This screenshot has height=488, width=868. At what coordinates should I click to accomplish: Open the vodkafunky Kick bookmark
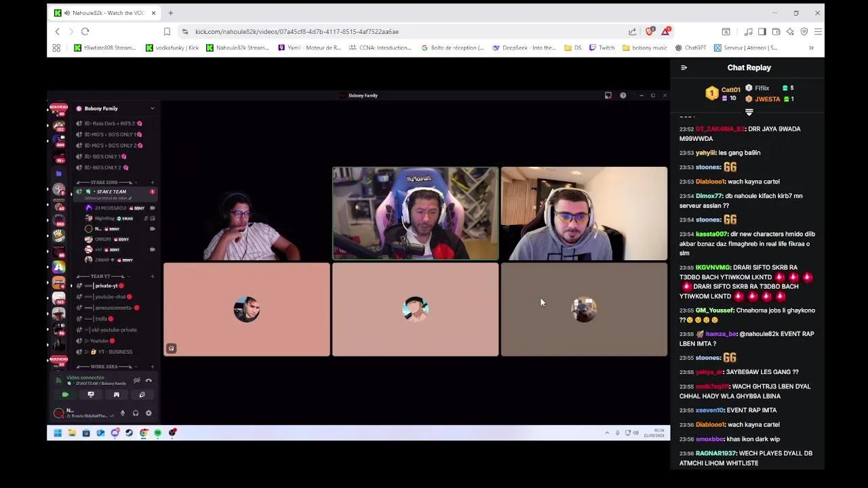coord(172,47)
